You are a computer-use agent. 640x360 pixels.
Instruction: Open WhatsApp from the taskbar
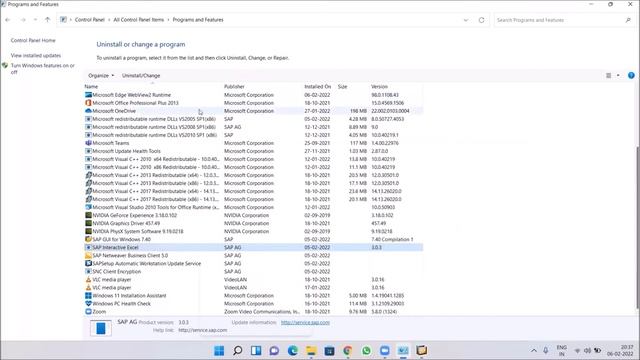coord(366,351)
